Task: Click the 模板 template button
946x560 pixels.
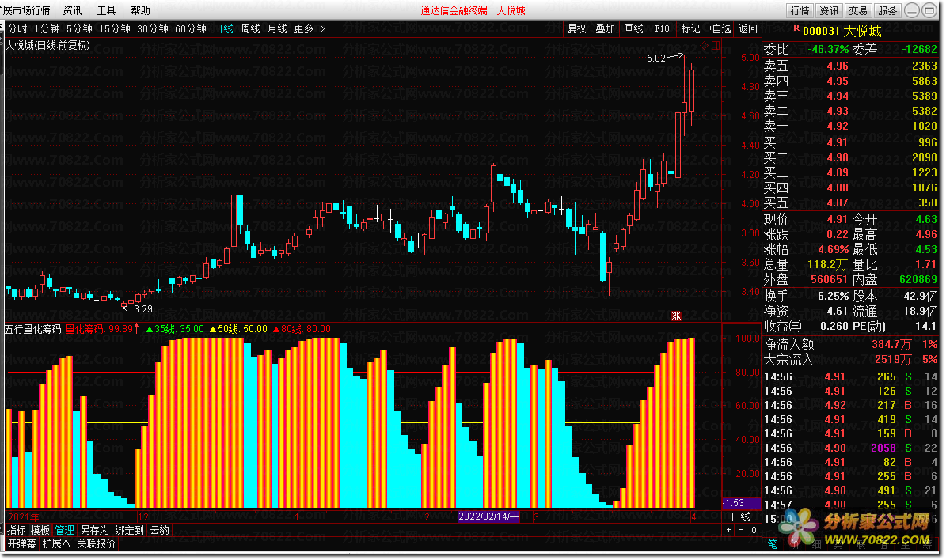Action: pos(40,531)
